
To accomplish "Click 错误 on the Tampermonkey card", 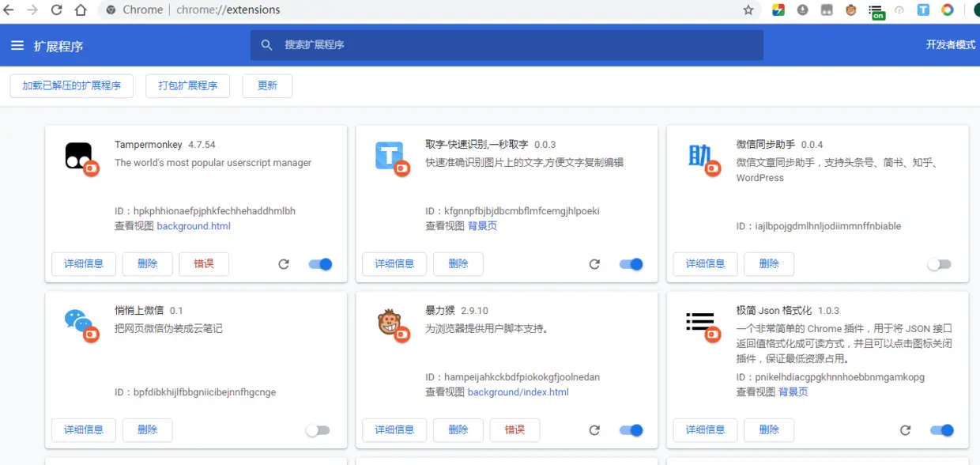I will 204,264.
